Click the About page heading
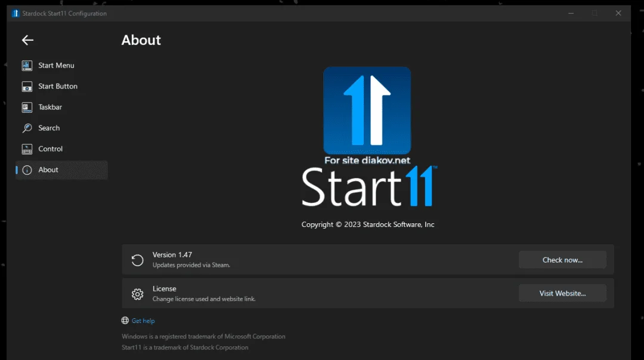Screen dimensions: 644x360 tap(141, 40)
